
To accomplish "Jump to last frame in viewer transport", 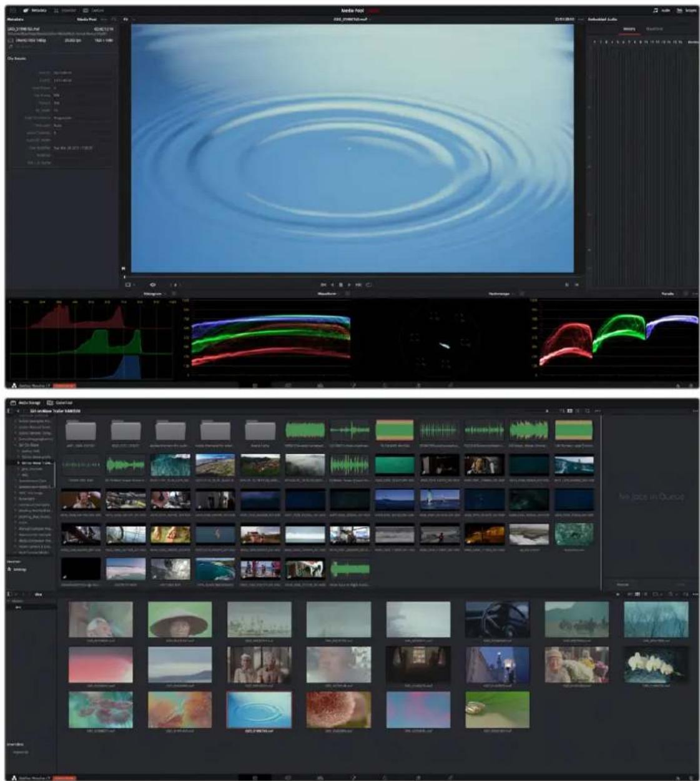I will 358,285.
